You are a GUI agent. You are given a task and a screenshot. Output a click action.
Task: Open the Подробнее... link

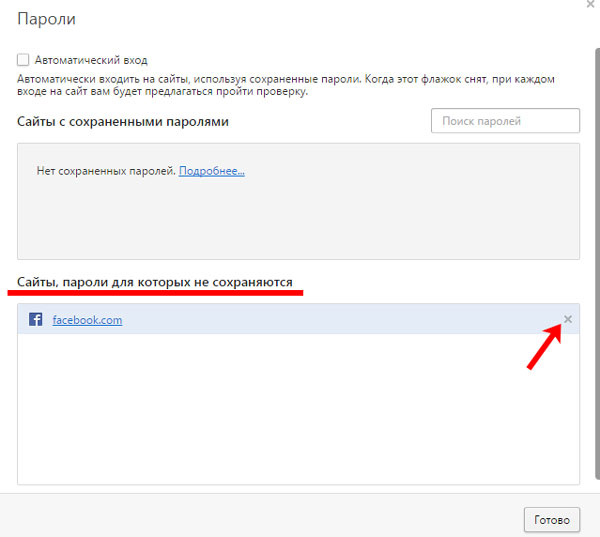(211, 171)
